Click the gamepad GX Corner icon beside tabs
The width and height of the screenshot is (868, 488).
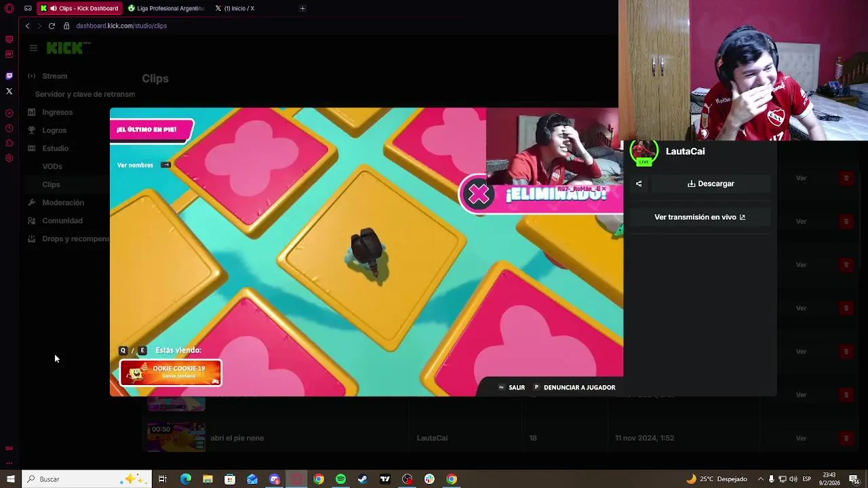28,8
